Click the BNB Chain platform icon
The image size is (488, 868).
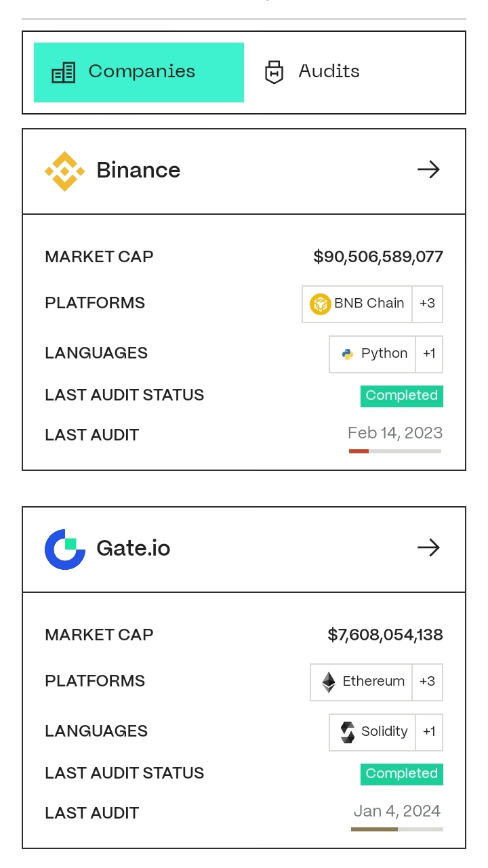[320, 304]
